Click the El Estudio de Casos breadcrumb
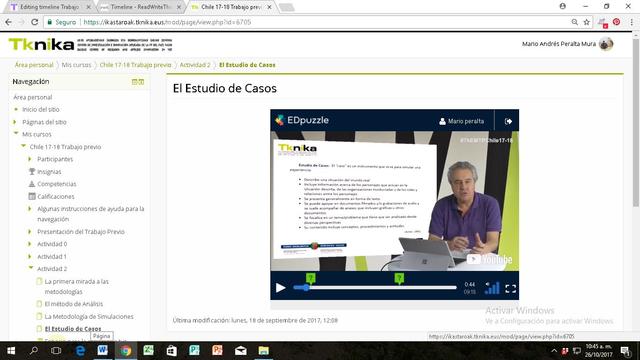Viewport: 640px width, 360px height. tap(247, 65)
